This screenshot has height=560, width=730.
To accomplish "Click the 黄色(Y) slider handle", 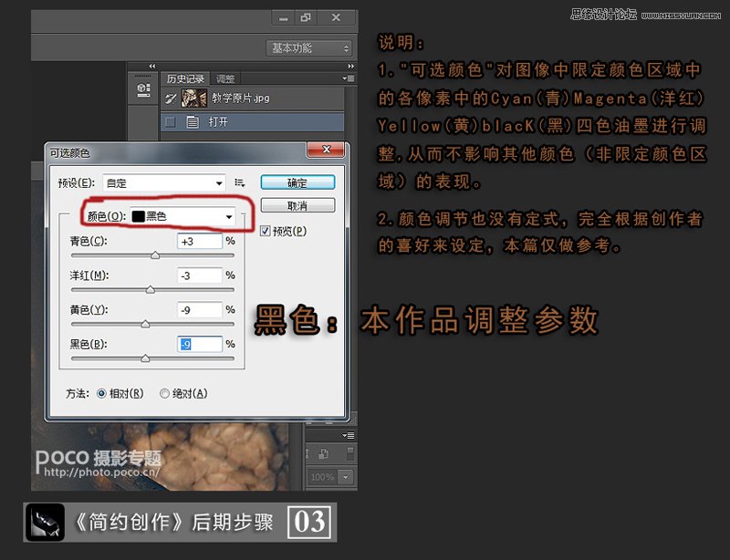I will point(145,324).
